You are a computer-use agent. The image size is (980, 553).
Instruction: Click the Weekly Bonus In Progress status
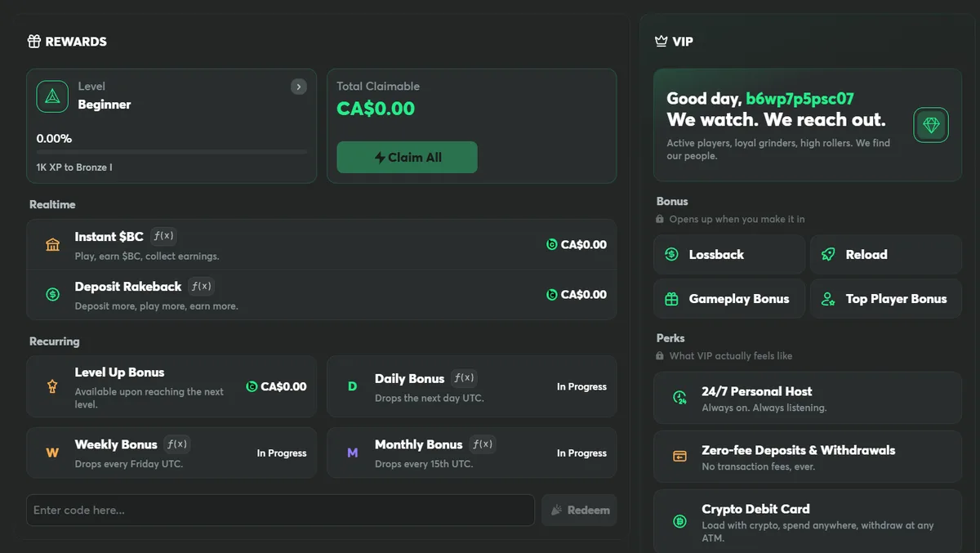pos(282,453)
